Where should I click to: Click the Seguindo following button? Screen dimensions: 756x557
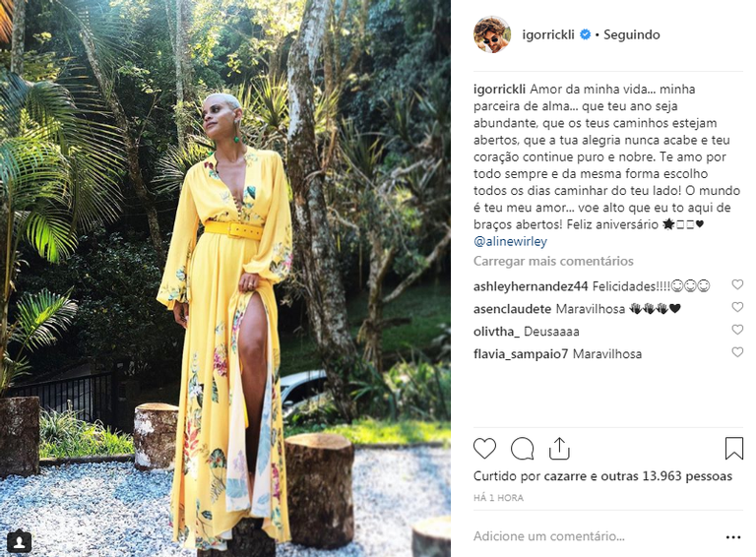pos(632,34)
